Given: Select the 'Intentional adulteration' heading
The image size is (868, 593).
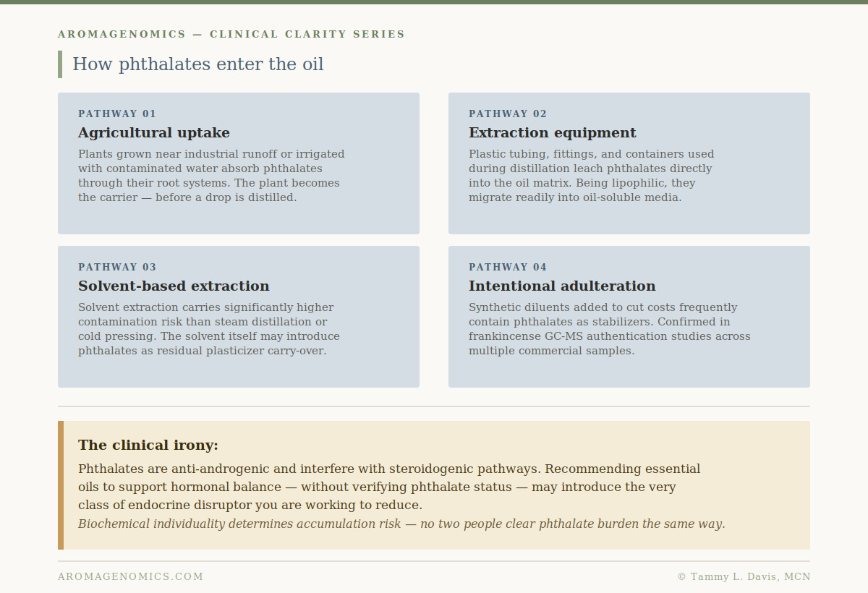Looking at the screenshot, I should [562, 286].
